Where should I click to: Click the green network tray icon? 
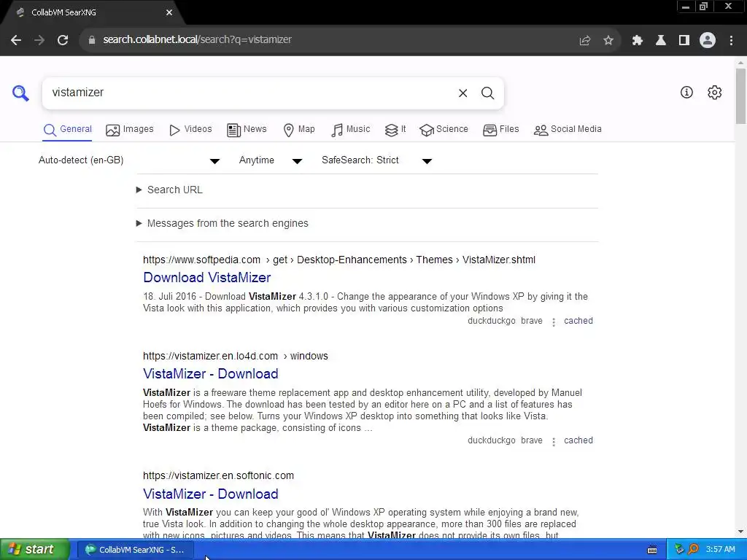679,550
